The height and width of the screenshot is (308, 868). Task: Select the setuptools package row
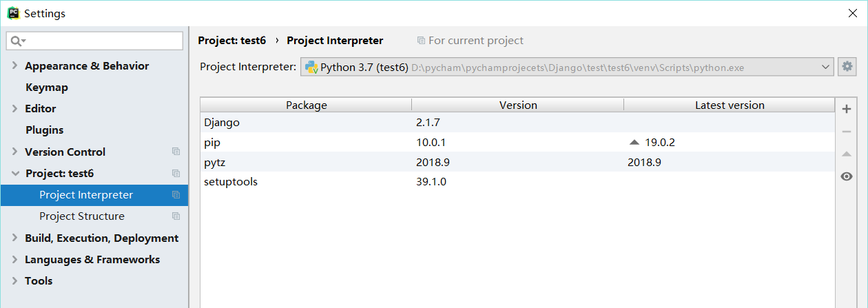point(517,182)
